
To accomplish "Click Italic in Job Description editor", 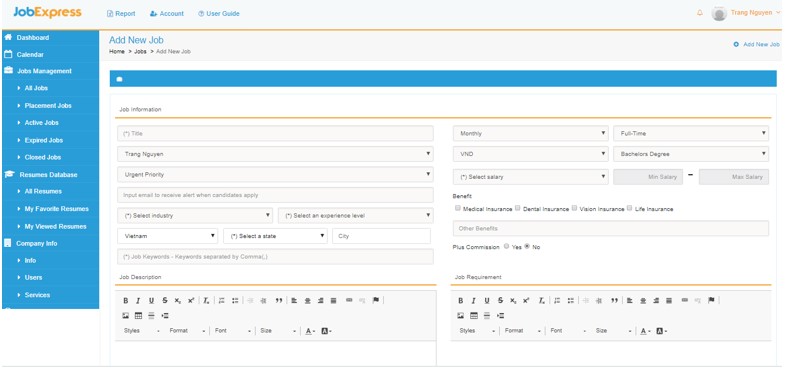I will click(138, 300).
